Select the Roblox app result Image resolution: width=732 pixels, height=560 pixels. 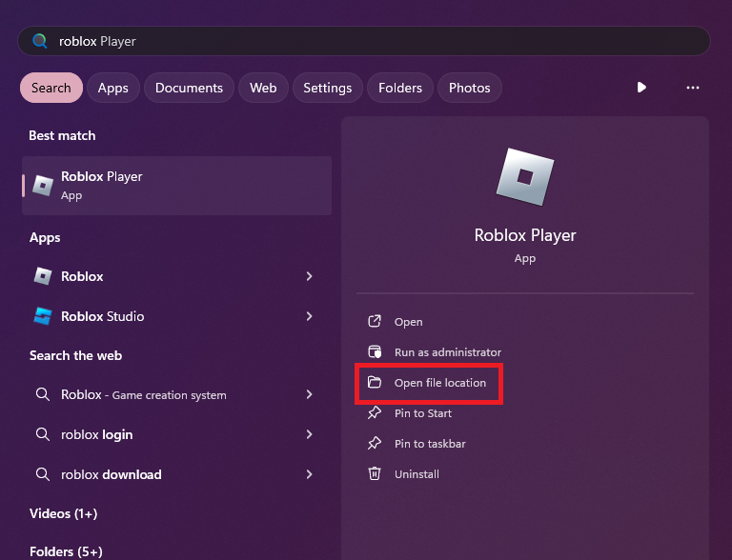click(x=177, y=276)
